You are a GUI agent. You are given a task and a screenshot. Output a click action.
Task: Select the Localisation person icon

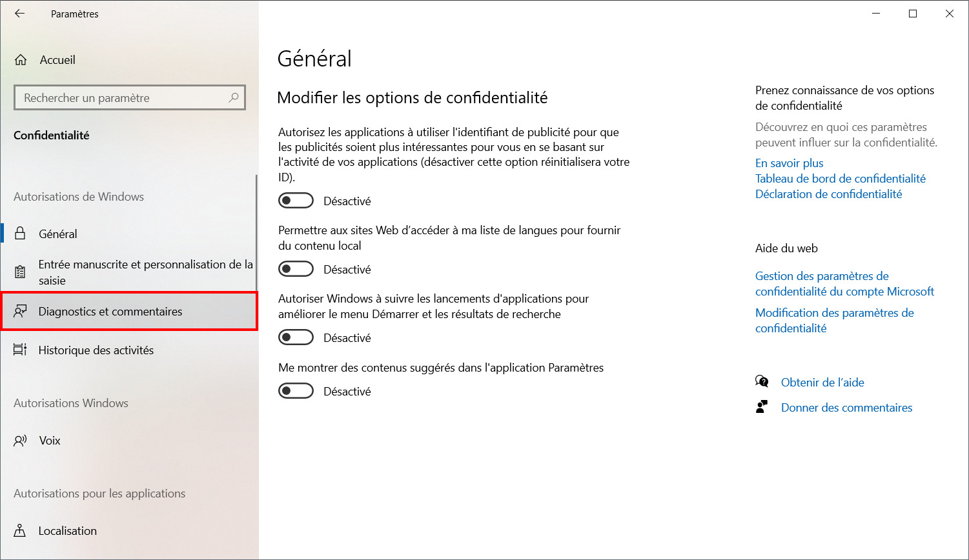[21, 531]
